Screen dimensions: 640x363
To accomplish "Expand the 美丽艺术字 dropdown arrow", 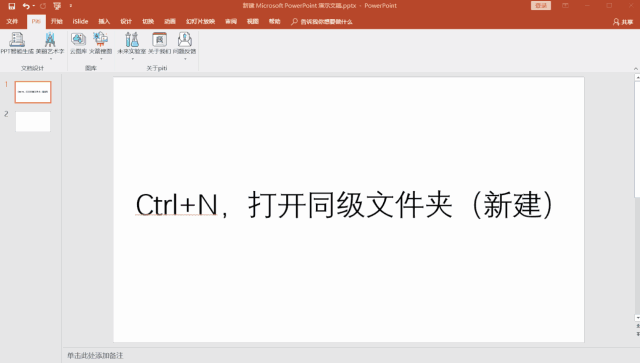I will 51,59.
